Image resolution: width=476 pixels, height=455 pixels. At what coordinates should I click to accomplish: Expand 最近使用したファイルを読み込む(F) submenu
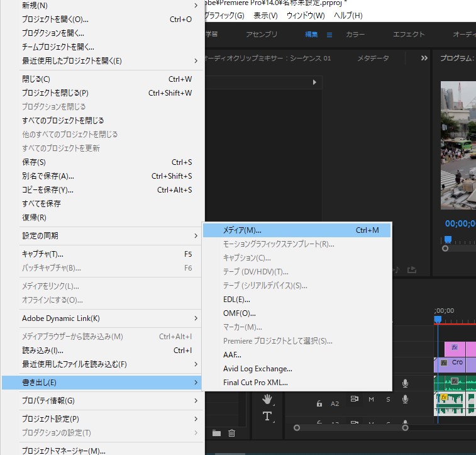(x=196, y=364)
